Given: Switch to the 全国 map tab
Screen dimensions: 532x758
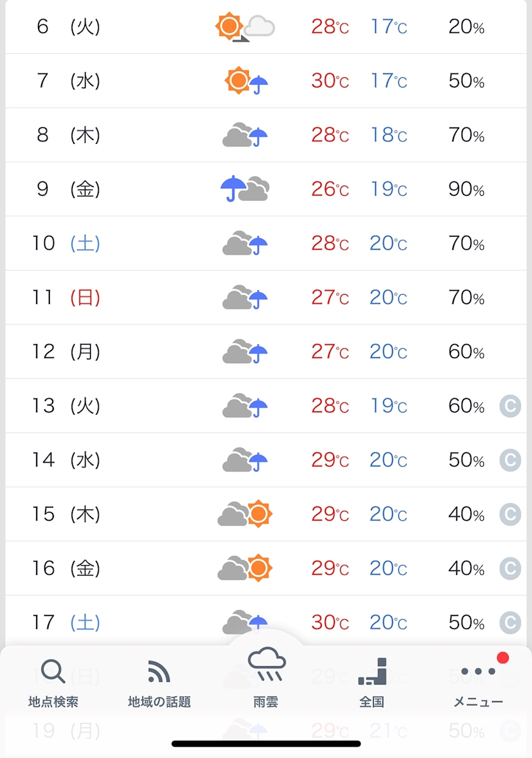Looking at the screenshot, I should [372, 672].
